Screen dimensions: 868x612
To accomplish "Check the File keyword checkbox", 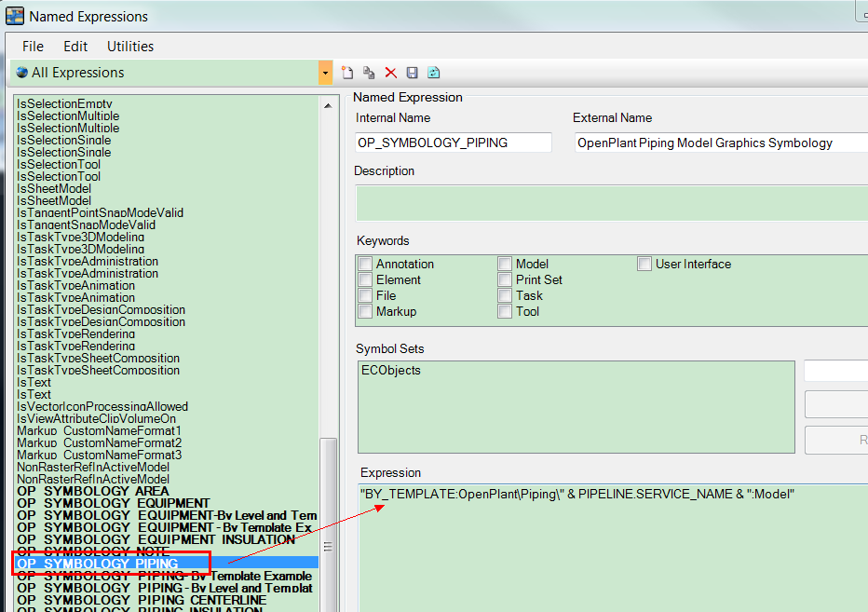I will tap(365, 295).
